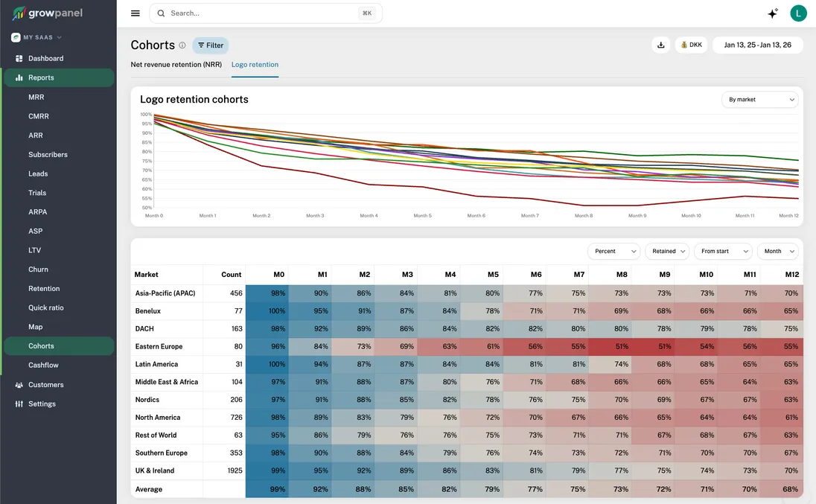The height and width of the screenshot is (504, 816).
Task: Open the Month granularity dropdown
Action: click(x=777, y=251)
